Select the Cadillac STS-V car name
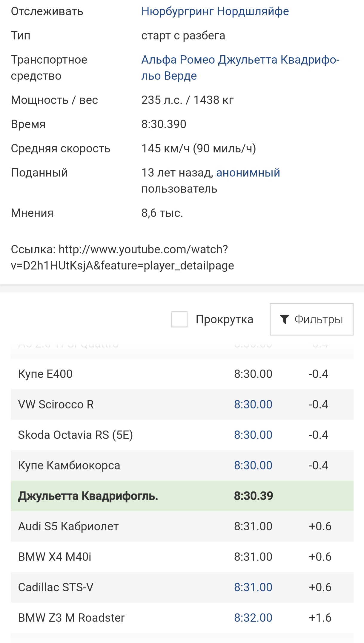 coord(56,587)
